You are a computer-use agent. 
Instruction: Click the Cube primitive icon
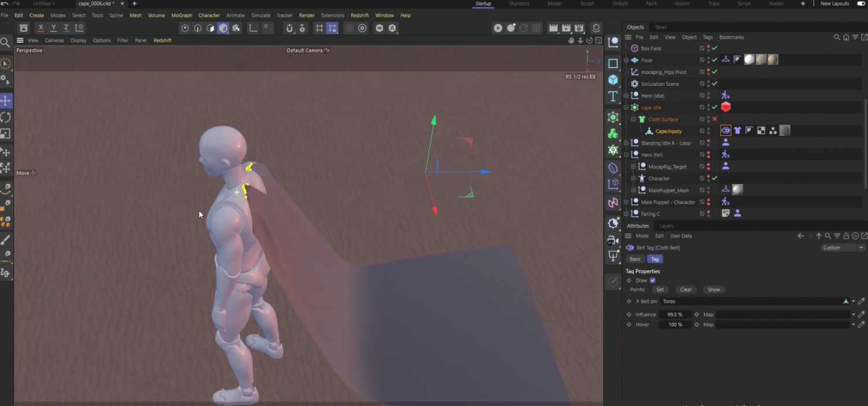(613, 79)
